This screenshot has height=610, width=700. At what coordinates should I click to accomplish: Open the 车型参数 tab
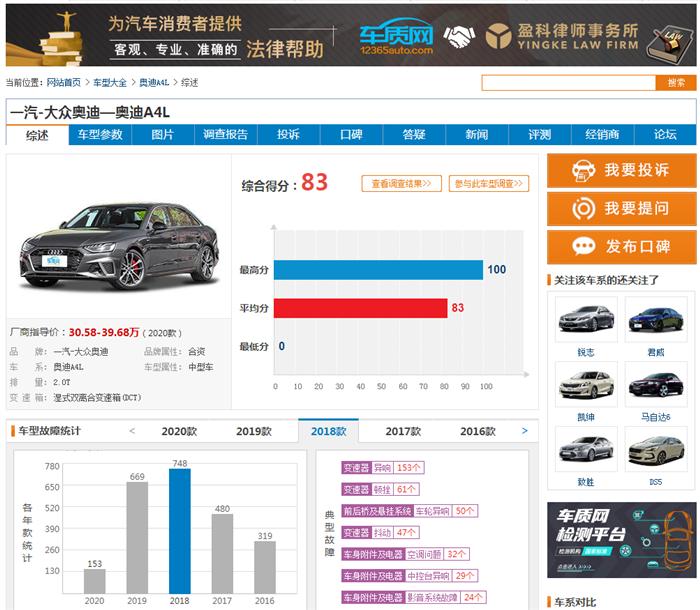click(100, 135)
